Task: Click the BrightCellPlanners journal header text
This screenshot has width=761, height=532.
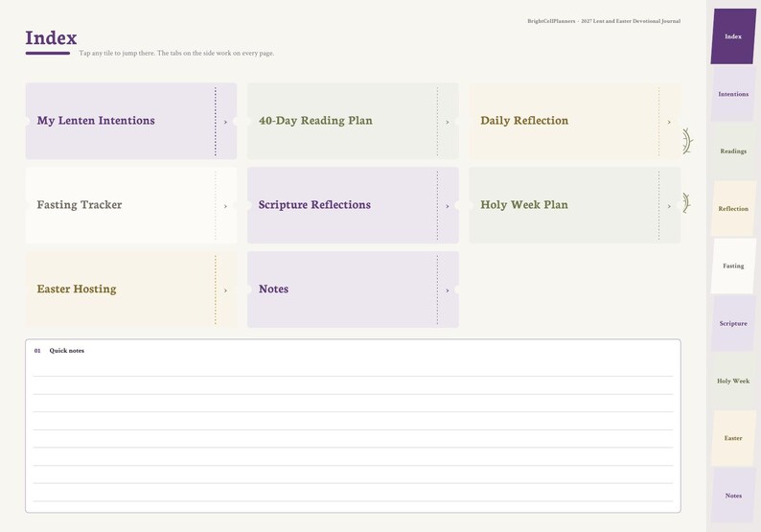Action: pos(604,21)
